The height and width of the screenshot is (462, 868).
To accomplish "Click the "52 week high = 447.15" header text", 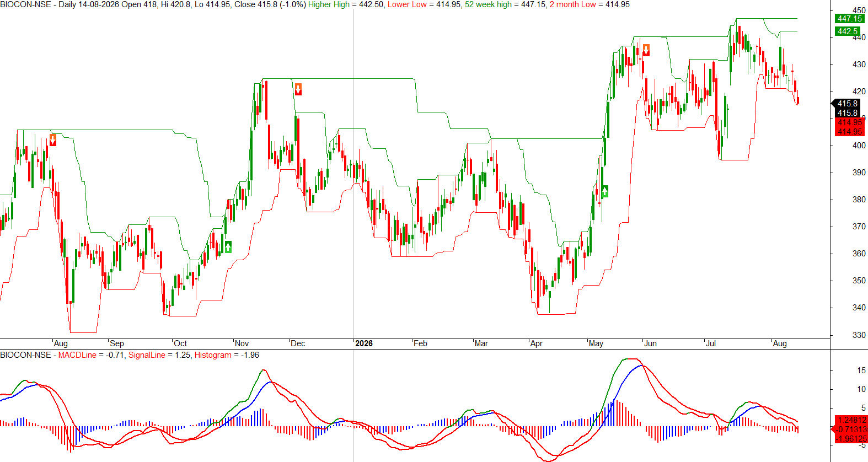I will (x=505, y=4).
